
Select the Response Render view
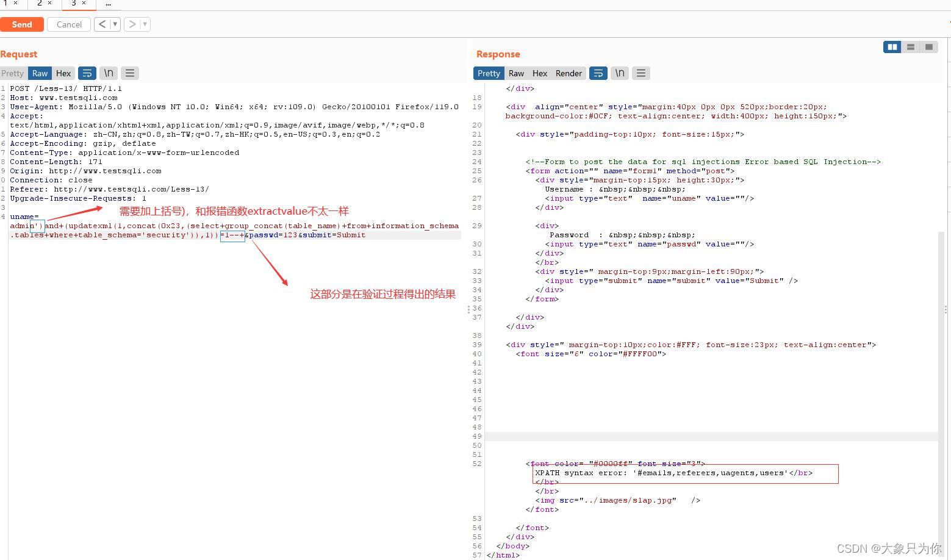tap(569, 73)
